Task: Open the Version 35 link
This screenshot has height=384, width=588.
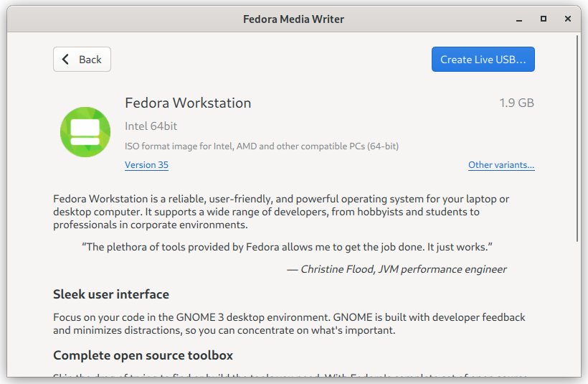Action: click(146, 165)
